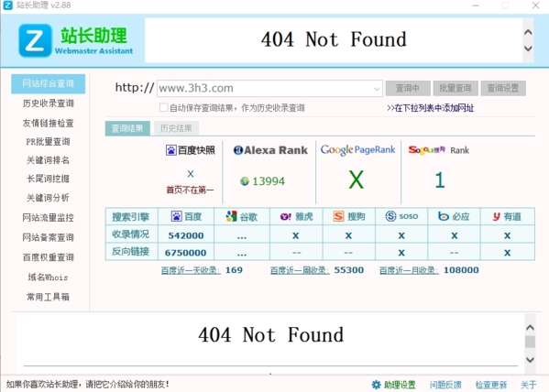Screen dimensions: 549x392
Task: Click the Bing 必应 icon in table header
Action: (444, 216)
